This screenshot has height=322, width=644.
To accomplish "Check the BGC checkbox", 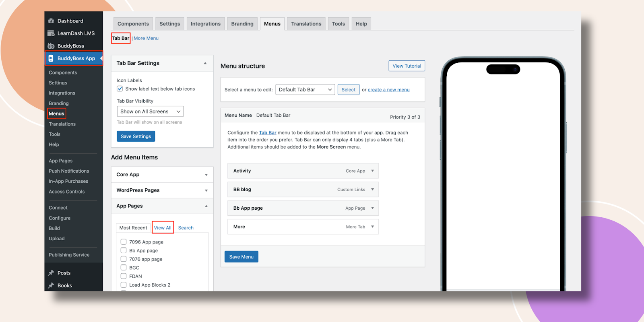I will (x=124, y=268).
